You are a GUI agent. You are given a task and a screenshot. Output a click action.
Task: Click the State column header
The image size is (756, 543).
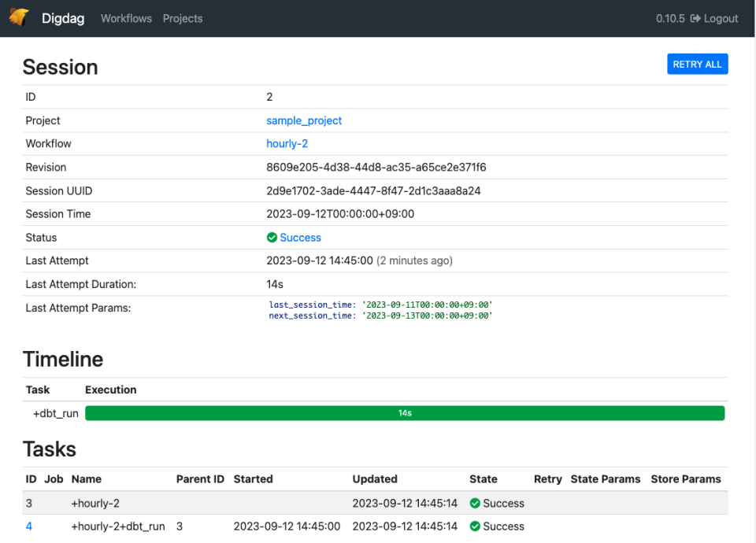pos(484,478)
